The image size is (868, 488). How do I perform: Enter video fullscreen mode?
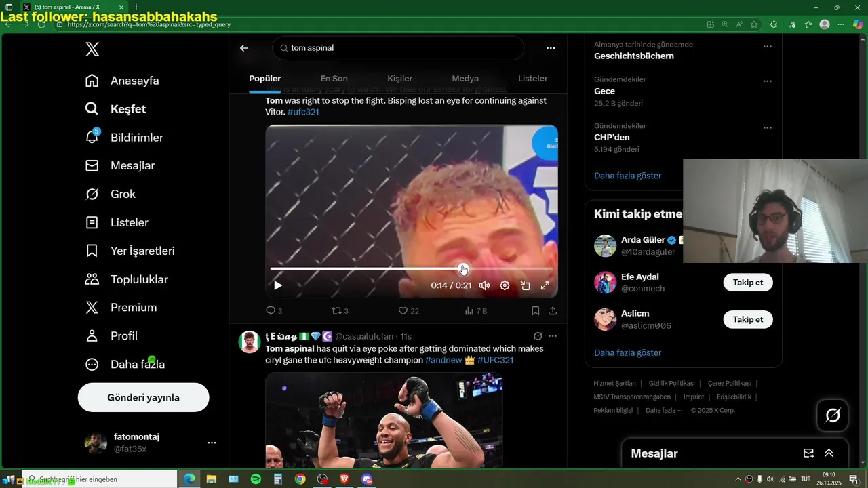[x=545, y=285]
